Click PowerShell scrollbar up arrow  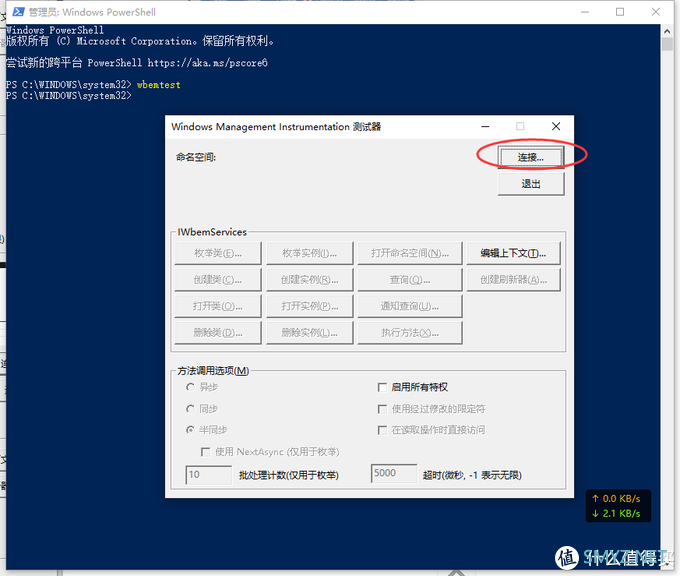coord(667,31)
